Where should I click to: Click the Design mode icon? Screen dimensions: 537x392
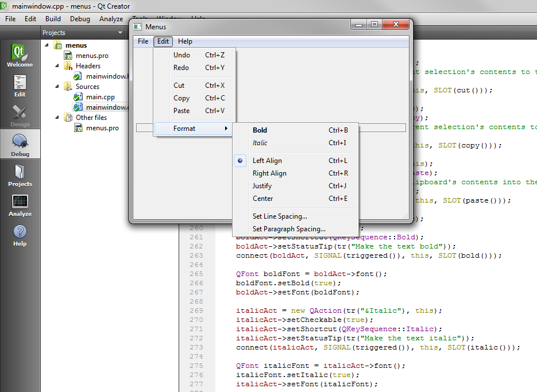[x=20, y=115]
